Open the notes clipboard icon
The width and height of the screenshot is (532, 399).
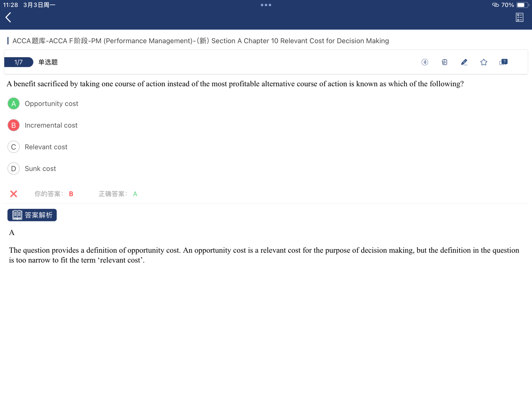[x=444, y=62]
